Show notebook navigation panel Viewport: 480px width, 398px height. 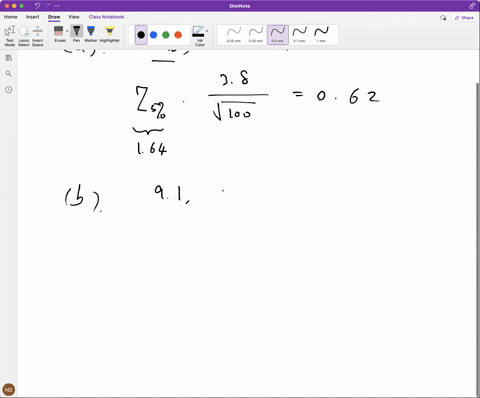[x=9, y=58]
